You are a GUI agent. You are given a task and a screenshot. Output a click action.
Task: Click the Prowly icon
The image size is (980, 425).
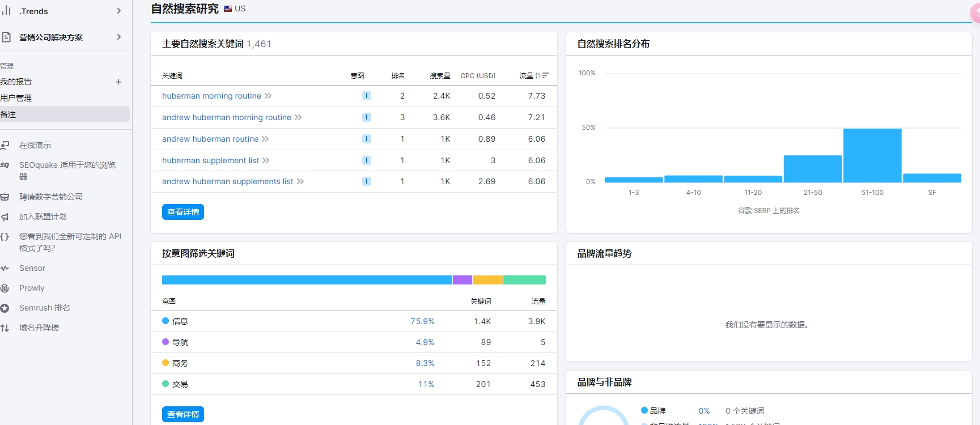tap(5, 288)
